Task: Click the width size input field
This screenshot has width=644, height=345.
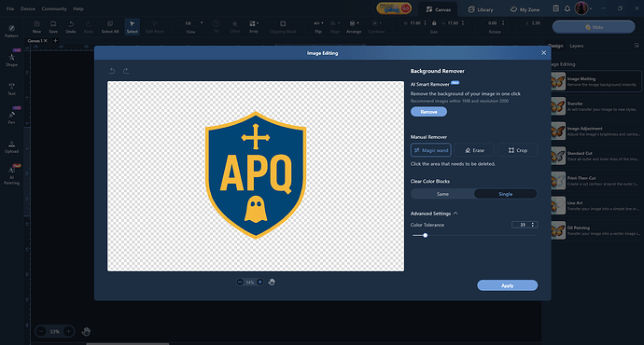Action: pos(415,23)
